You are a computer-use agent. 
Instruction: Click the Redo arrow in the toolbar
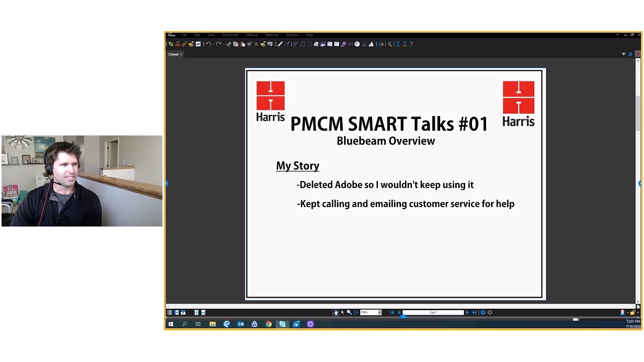pyautogui.click(x=218, y=44)
